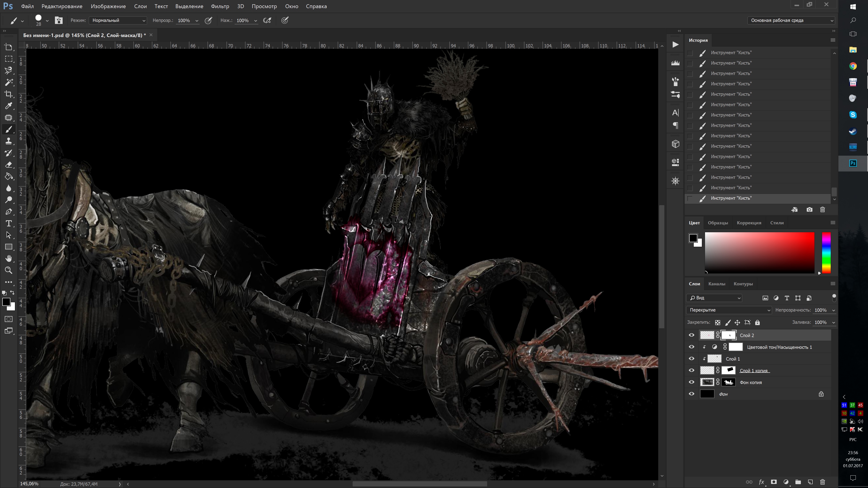Toggle pressure for opacity control
868x488 pixels.
click(x=209, y=20)
